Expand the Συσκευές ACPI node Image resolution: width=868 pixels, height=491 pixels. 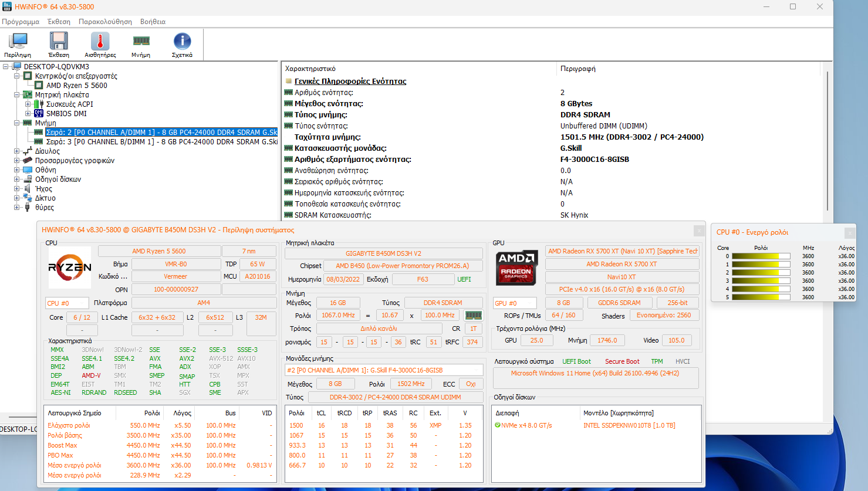(x=28, y=104)
